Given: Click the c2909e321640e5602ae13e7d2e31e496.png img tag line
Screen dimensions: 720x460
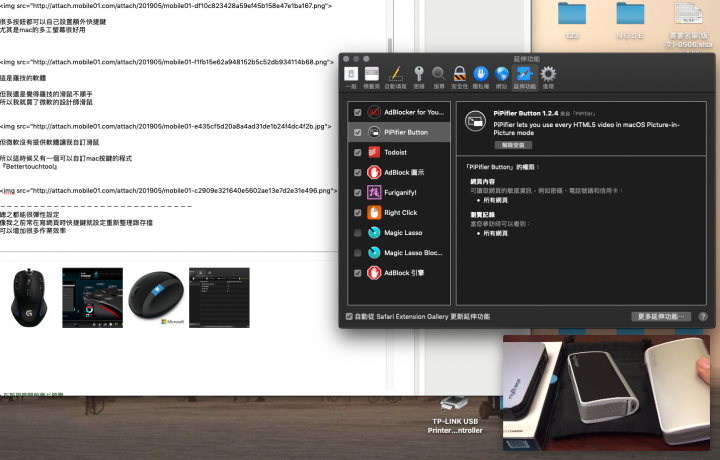Looking at the screenshot, I should coord(169,191).
